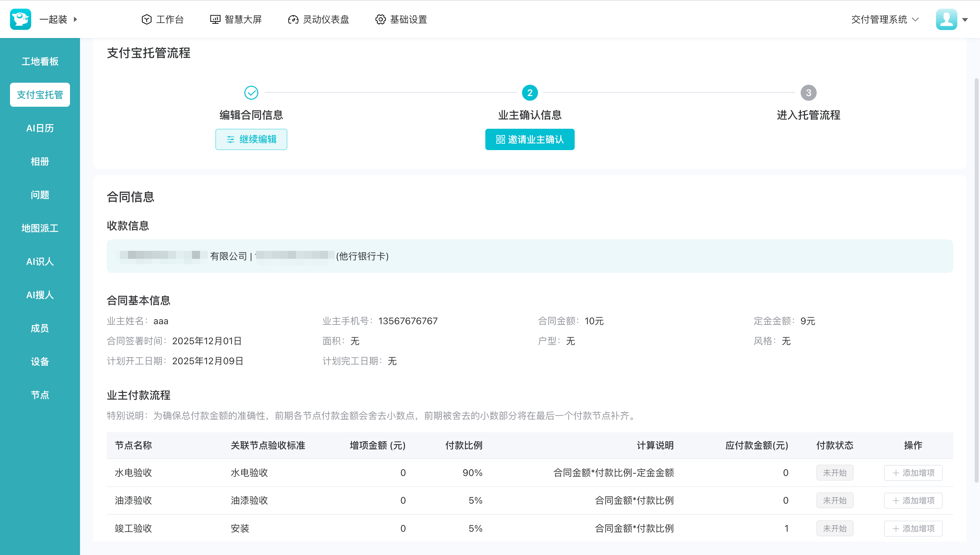
Task: Click the 继续编辑 button
Action: click(x=251, y=139)
